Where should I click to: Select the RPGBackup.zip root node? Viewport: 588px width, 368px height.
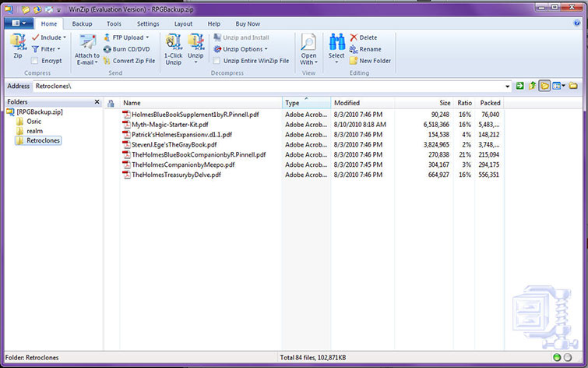coord(35,112)
